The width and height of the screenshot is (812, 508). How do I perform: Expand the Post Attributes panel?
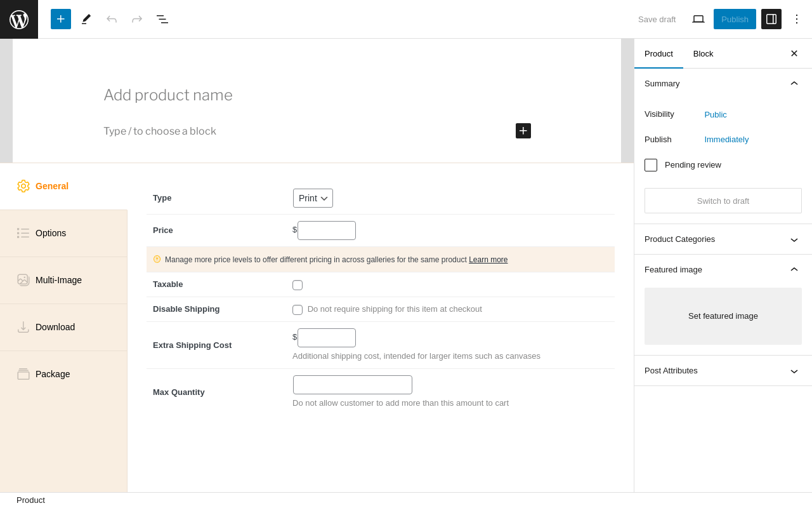[x=723, y=371]
